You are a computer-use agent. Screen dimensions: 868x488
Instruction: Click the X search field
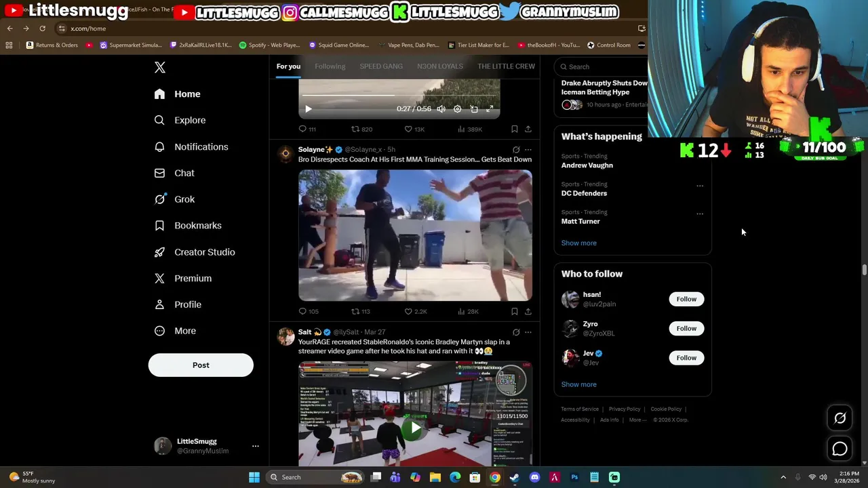600,66
